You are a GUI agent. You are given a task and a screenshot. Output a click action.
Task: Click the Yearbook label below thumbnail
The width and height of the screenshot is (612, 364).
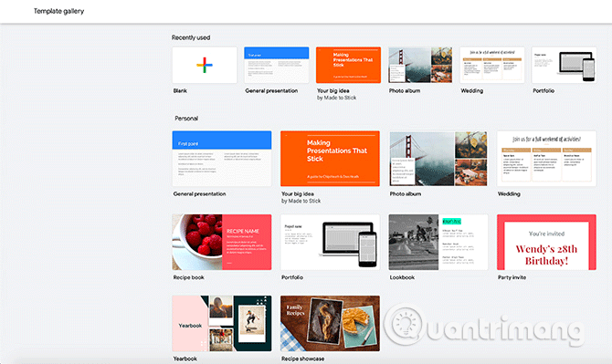185,359
